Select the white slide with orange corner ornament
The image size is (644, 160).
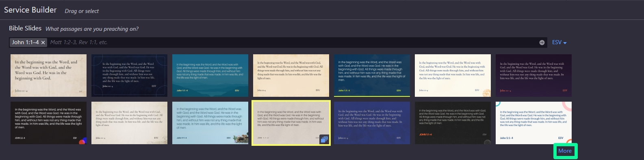(453, 76)
